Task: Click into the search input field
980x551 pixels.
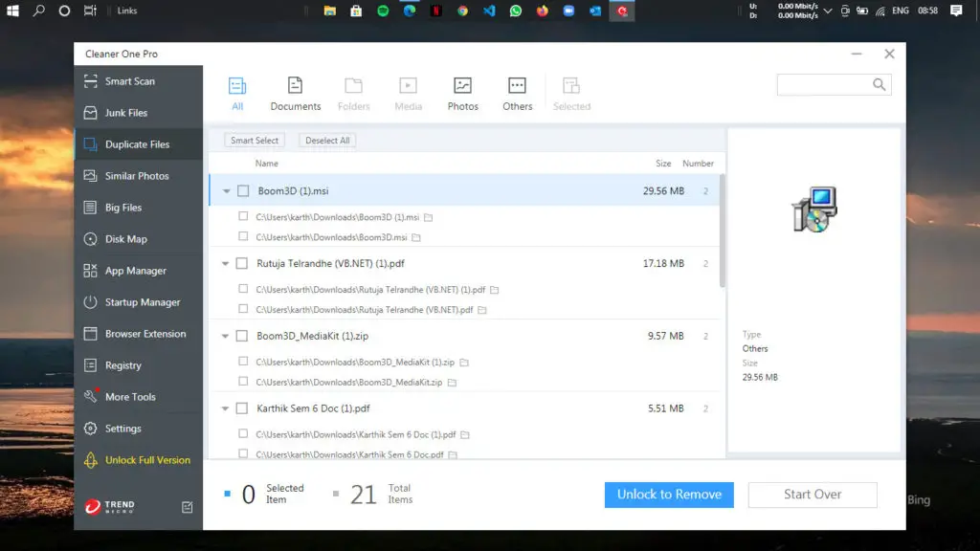Action: 824,84
